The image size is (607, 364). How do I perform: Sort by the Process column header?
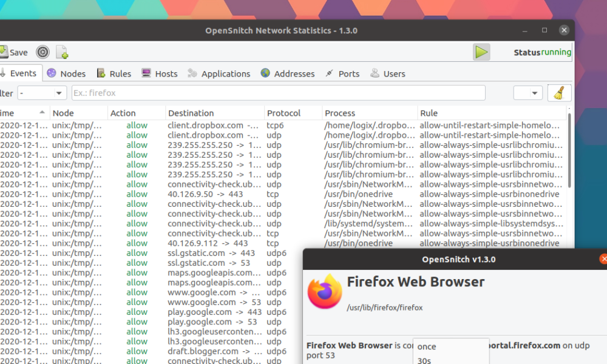(370, 113)
